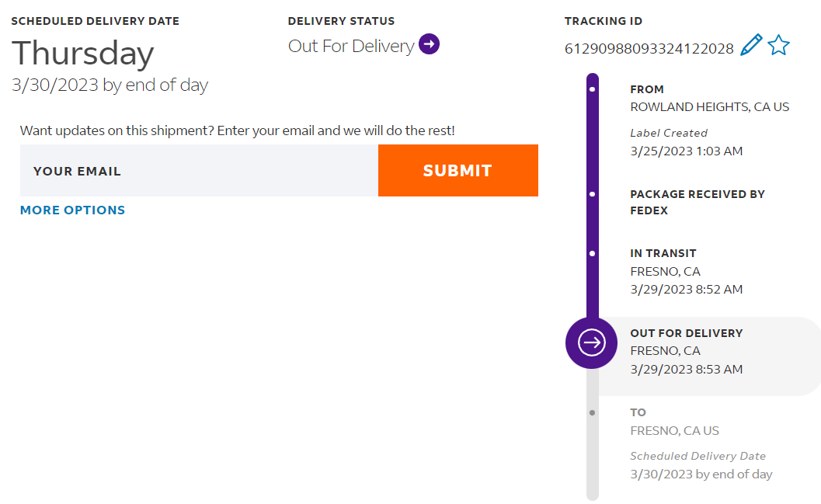The height and width of the screenshot is (504, 821).
Task: Click the italic Scheduled Delivery Date timeline label
Action: (698, 456)
